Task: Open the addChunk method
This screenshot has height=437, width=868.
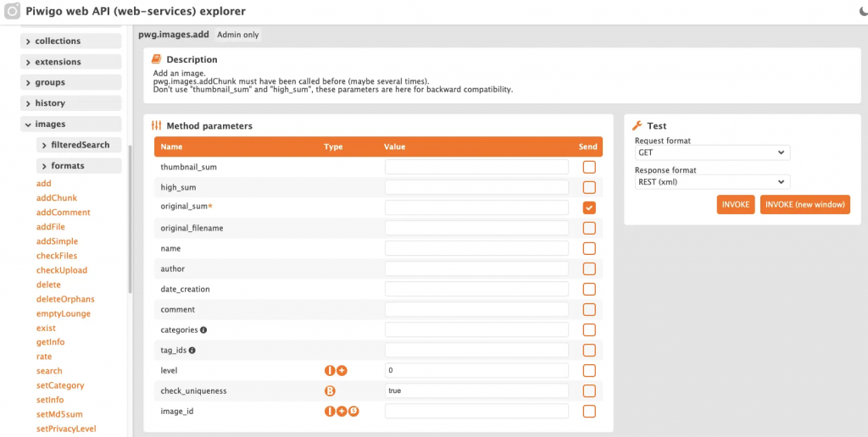Action: pyautogui.click(x=57, y=198)
